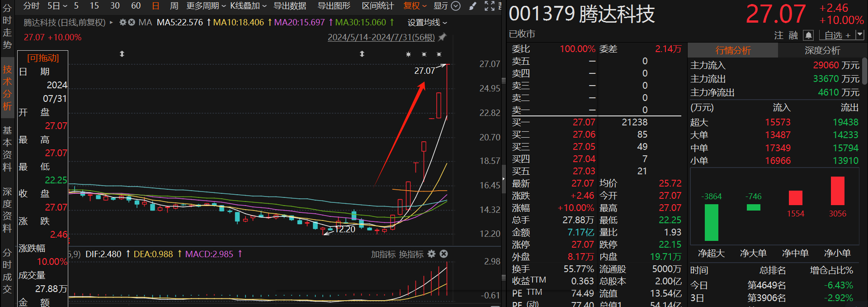Open the K线叠加 overlay dropdown
Image resolution: width=868 pixels, height=307 pixels.
pos(249,6)
